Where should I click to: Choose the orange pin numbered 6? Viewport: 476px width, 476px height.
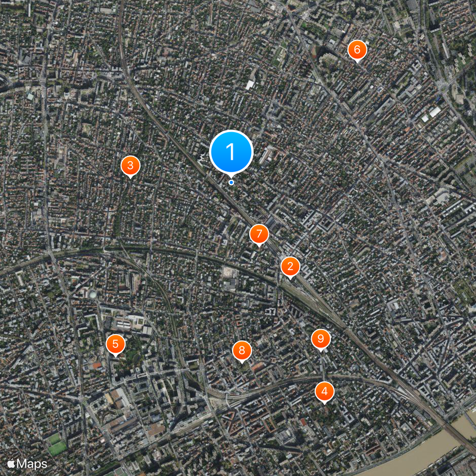tap(358, 49)
